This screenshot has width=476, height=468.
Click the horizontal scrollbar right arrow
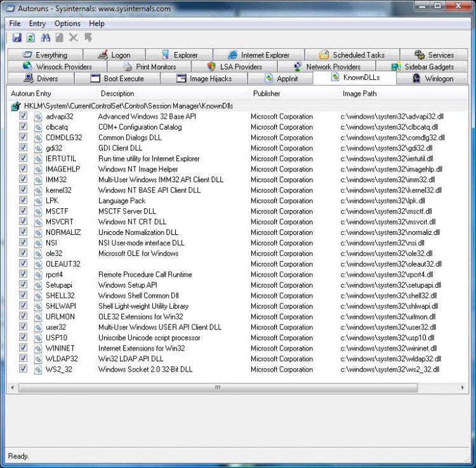click(463, 387)
